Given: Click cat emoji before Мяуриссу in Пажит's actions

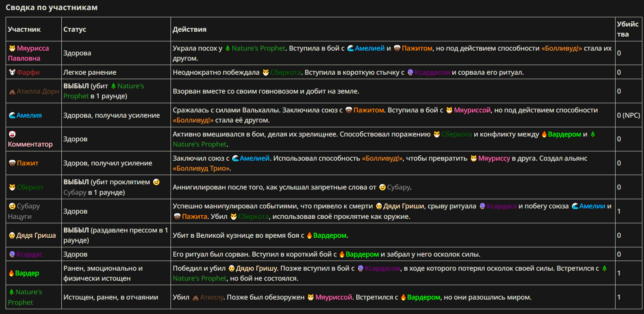Looking at the screenshot, I should coord(473,158).
